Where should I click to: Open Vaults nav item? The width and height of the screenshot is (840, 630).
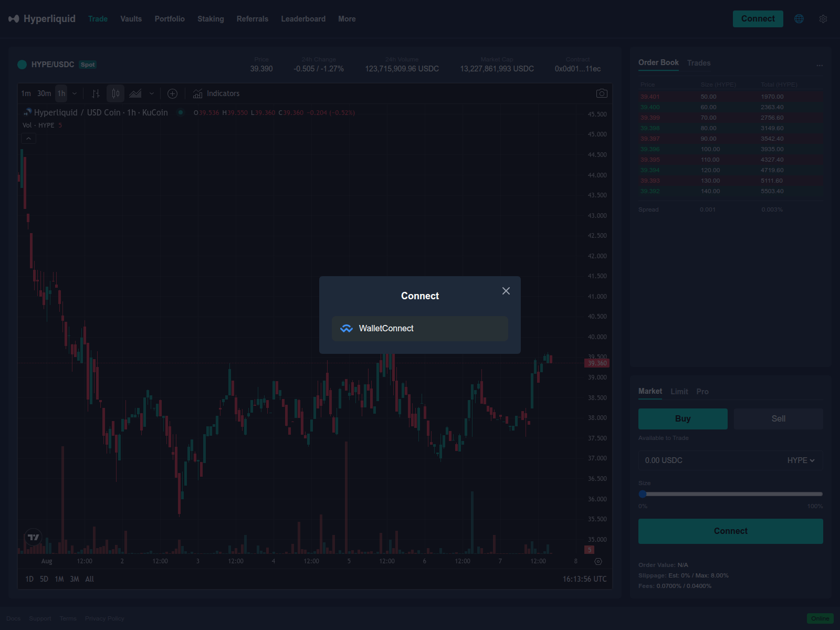tap(131, 19)
